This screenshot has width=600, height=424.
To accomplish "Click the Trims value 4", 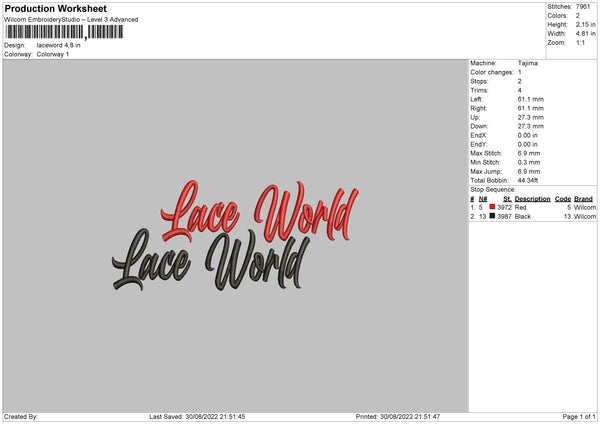I will tap(520, 90).
